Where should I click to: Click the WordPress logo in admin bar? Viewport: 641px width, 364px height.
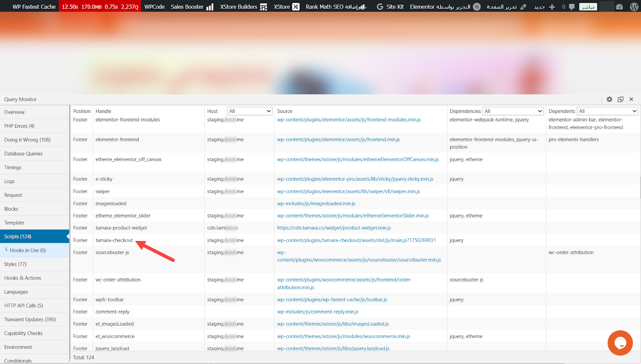point(634,7)
